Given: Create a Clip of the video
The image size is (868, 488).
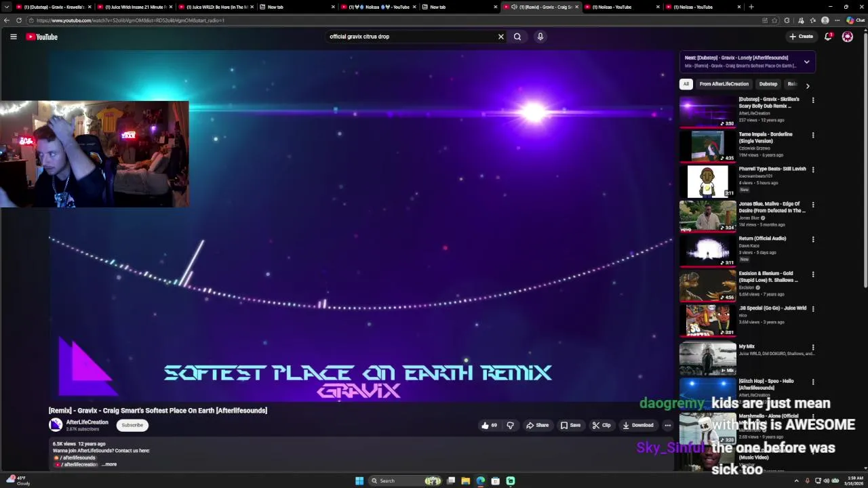Looking at the screenshot, I should tap(601, 426).
